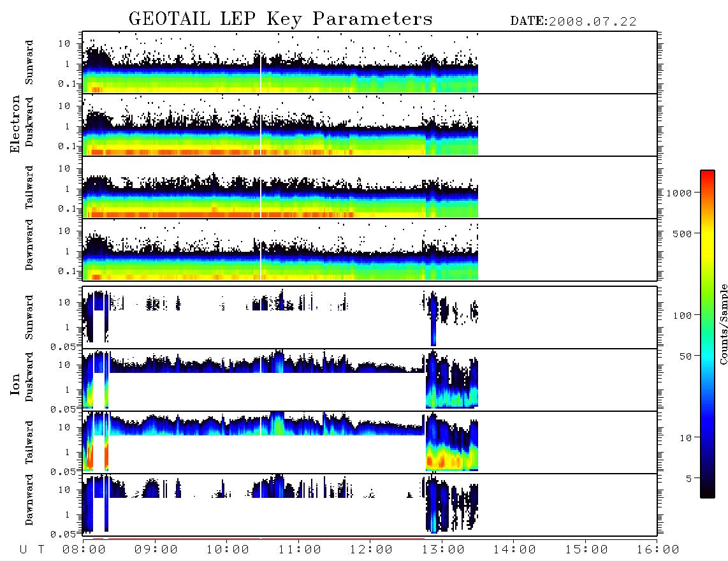Click the 15:00 time axis label
Viewport: 728px width, 561px height.
click(x=586, y=550)
